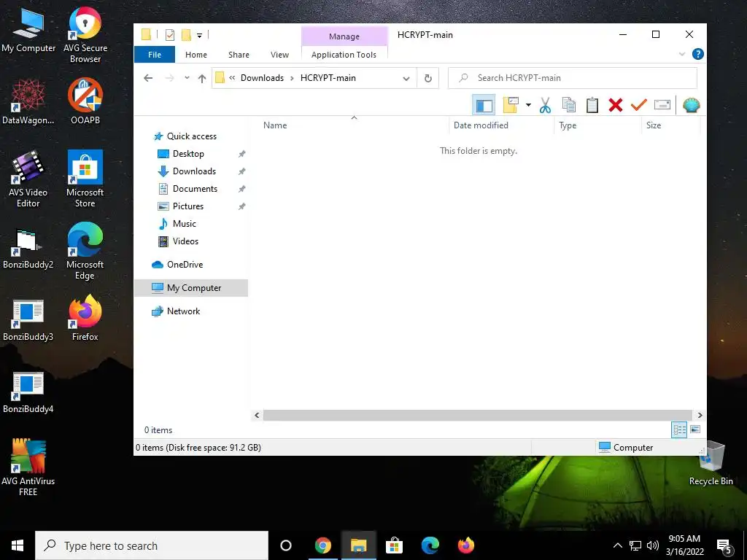Open Chrome from the taskbar
The height and width of the screenshot is (560, 747).
[x=322, y=545]
